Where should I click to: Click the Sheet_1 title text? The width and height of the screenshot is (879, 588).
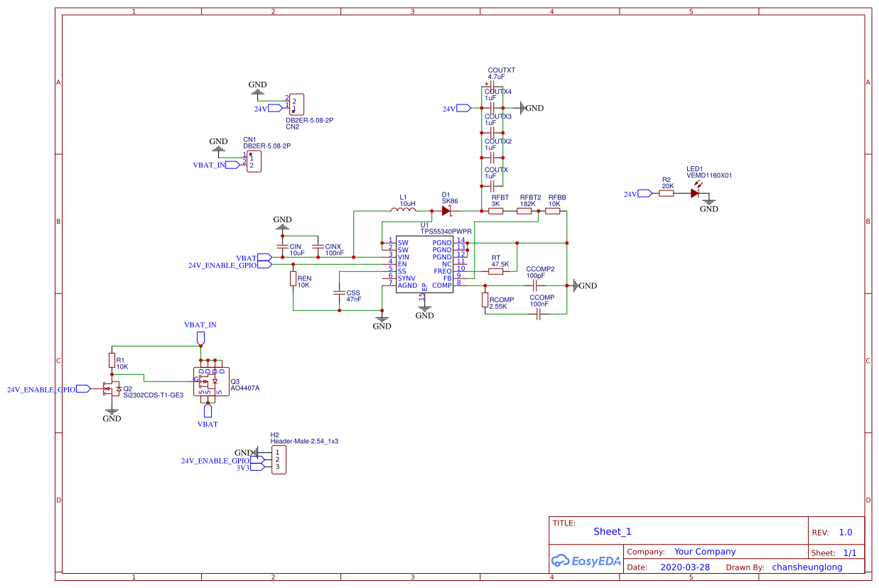click(613, 531)
